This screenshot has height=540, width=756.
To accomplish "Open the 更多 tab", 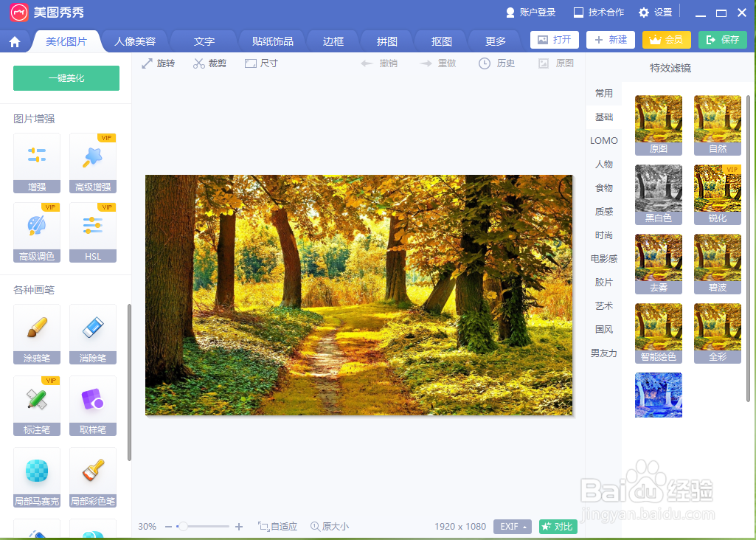I will click(x=496, y=41).
